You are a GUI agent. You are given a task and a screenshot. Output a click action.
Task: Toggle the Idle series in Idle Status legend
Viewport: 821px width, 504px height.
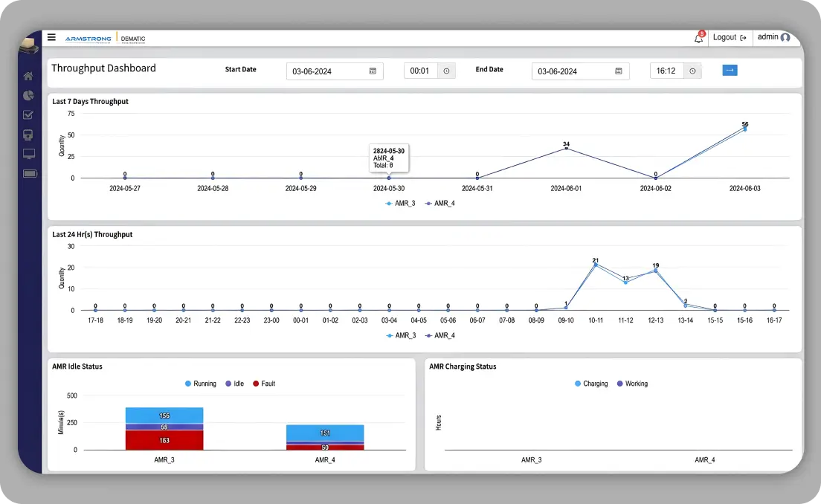pos(234,384)
